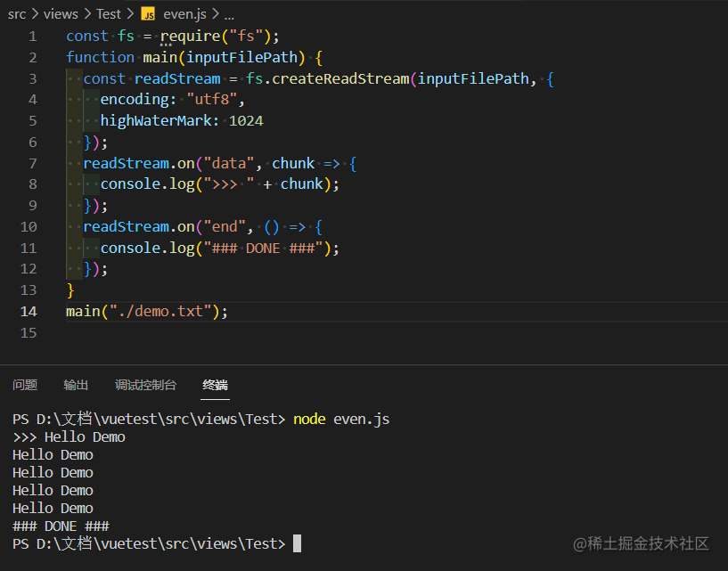728x571 pixels.
Task: Click the chunk parameter on line 7
Action: point(293,163)
